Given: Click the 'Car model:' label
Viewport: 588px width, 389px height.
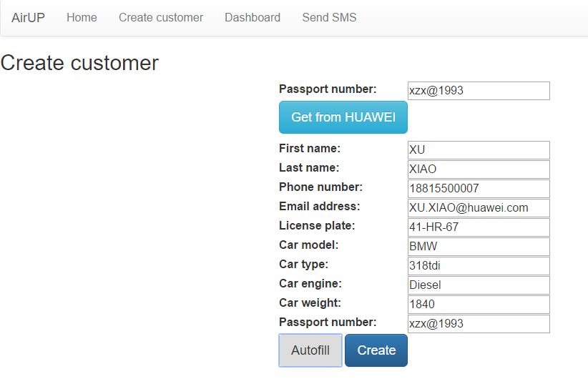Looking at the screenshot, I should [308, 245].
